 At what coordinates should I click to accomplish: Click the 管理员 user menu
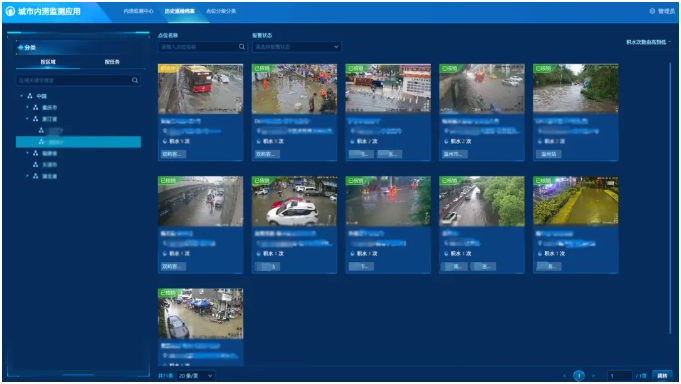pos(666,11)
